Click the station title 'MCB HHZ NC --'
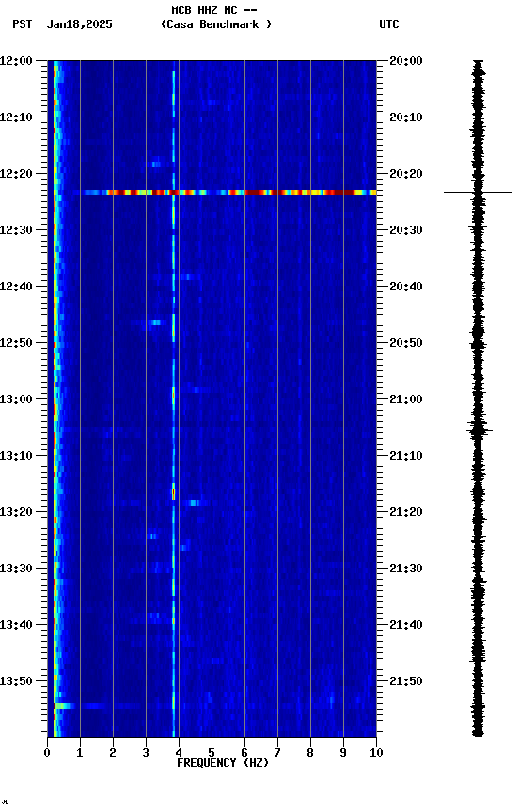The image size is (519, 812). coord(214,10)
